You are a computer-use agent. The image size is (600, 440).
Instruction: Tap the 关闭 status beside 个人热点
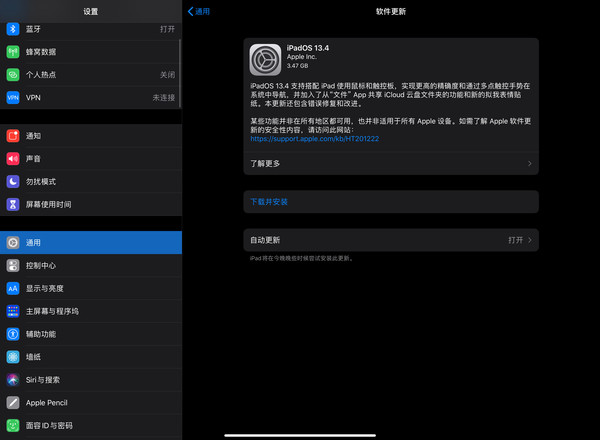tap(167, 75)
